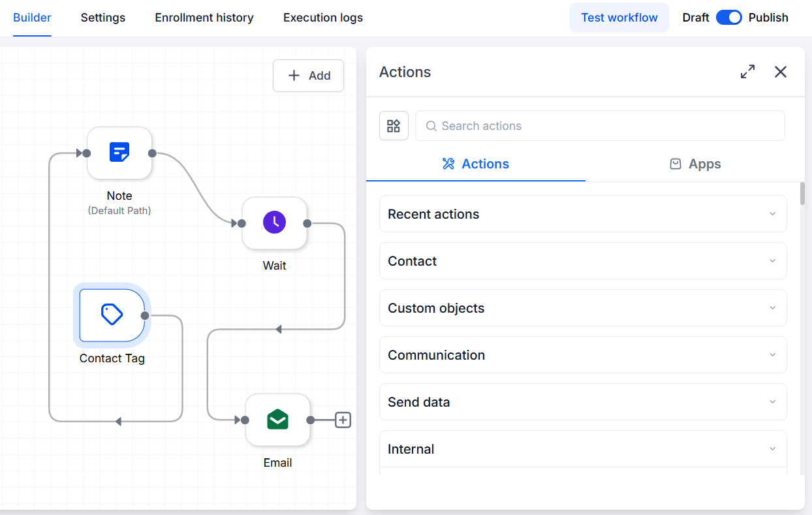Expand the Actions panel to fullscreen
Viewport: 812px width, 515px height.
(x=747, y=72)
